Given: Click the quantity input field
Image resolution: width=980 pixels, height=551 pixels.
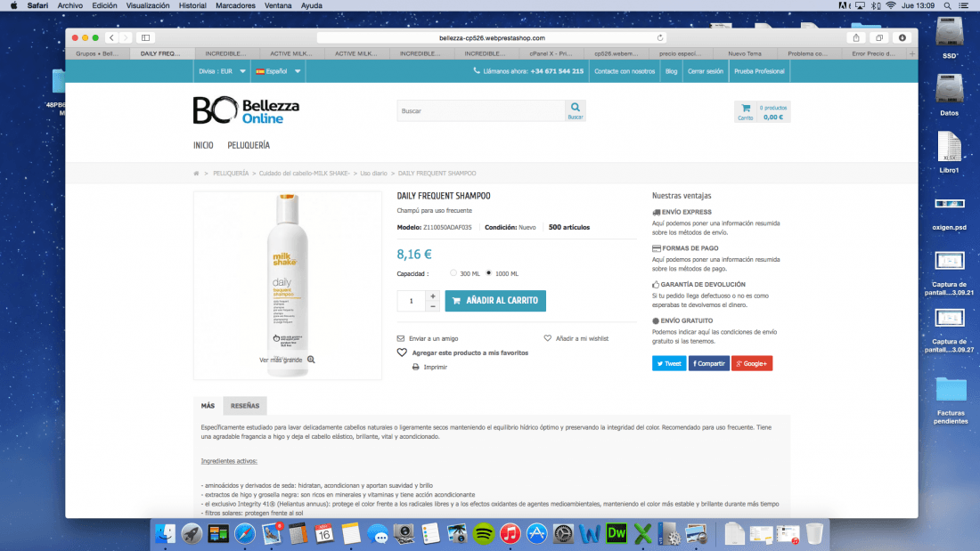Looking at the screenshot, I should click(x=412, y=301).
